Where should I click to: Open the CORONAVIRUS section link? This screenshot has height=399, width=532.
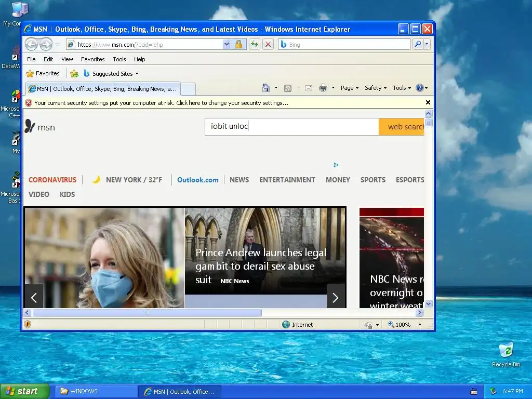(52, 180)
